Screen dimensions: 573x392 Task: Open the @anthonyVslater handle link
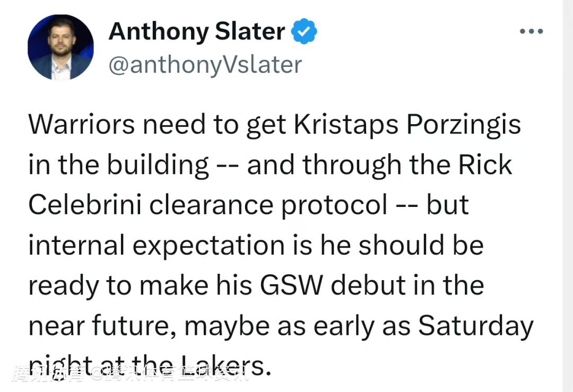point(205,65)
